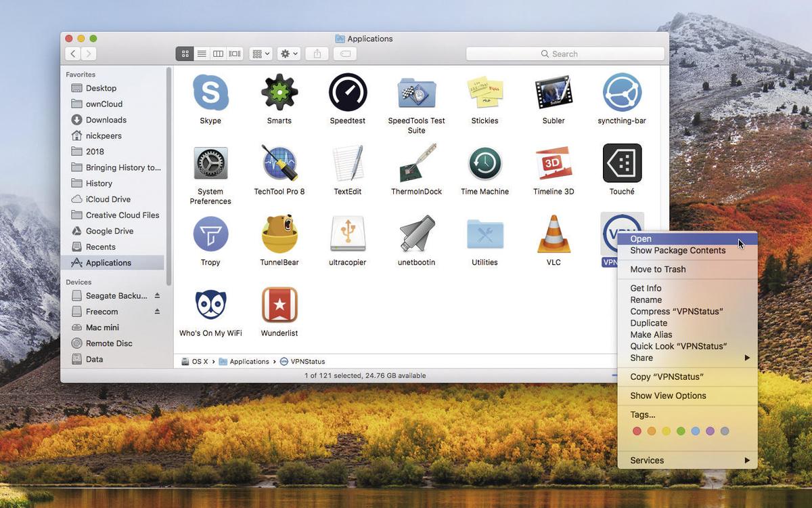
Task: Select the Tropy app icon
Action: point(210,234)
